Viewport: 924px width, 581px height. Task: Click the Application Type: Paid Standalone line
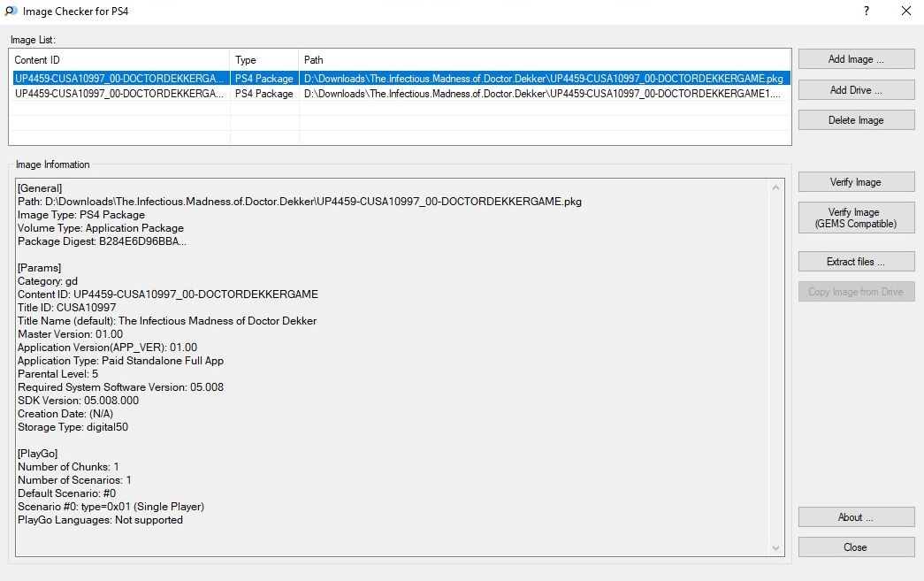click(121, 361)
